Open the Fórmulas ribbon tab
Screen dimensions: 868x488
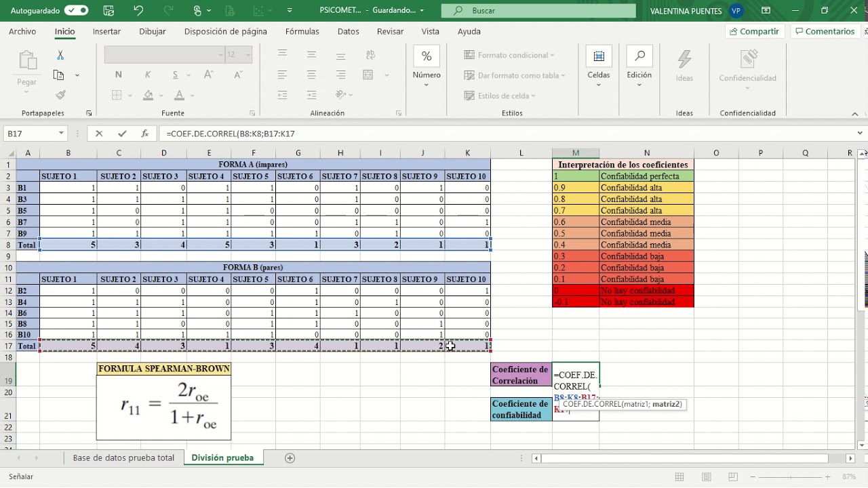click(302, 31)
